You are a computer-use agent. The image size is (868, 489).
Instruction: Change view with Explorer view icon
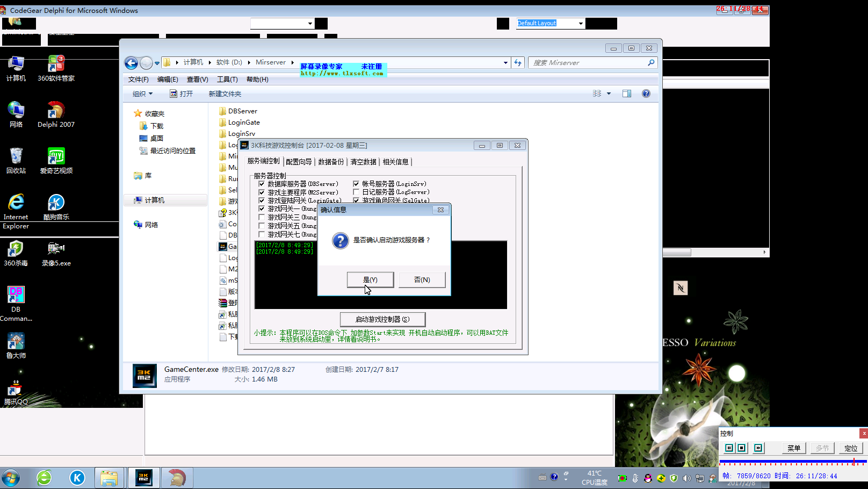click(597, 94)
